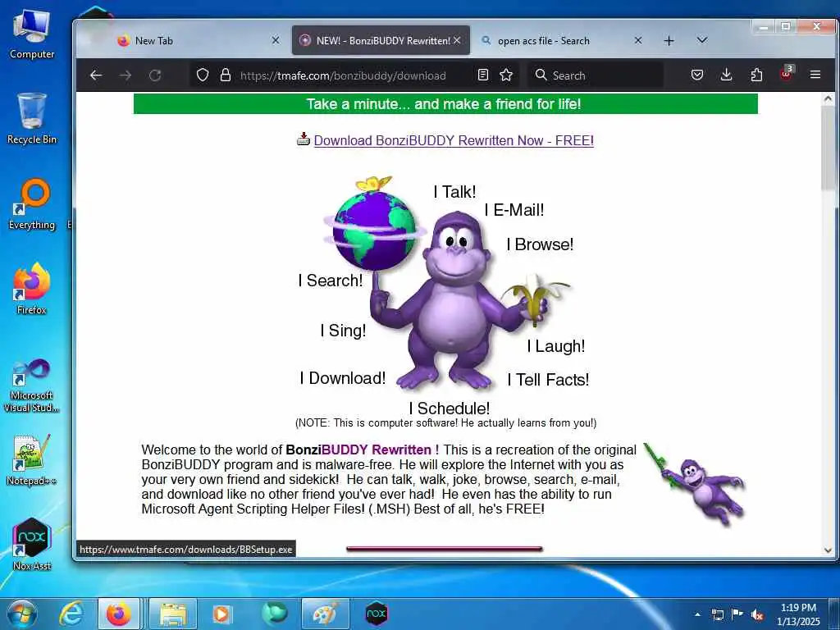Click the uBlock Origin extension icon
This screenshot has height=630, width=840.
786,74
